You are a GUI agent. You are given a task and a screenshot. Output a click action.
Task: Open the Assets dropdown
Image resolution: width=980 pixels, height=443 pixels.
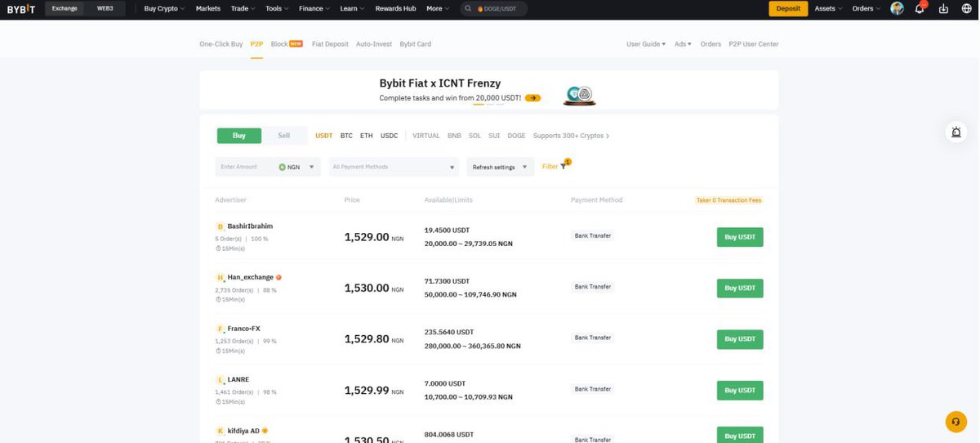[829, 8]
